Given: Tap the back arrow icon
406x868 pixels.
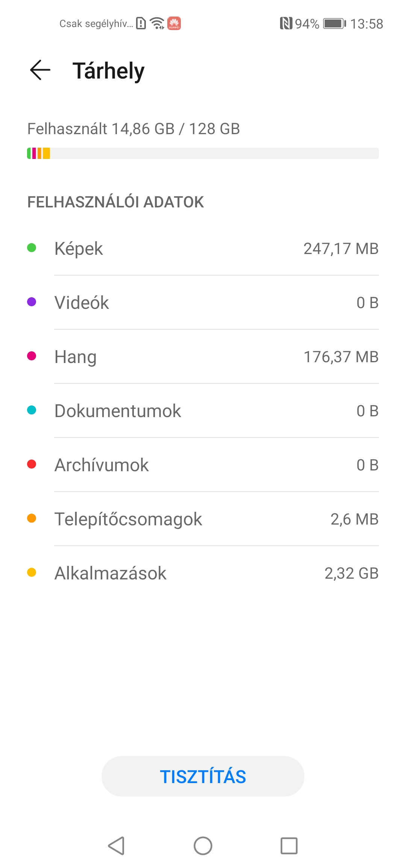Looking at the screenshot, I should tap(40, 70).
